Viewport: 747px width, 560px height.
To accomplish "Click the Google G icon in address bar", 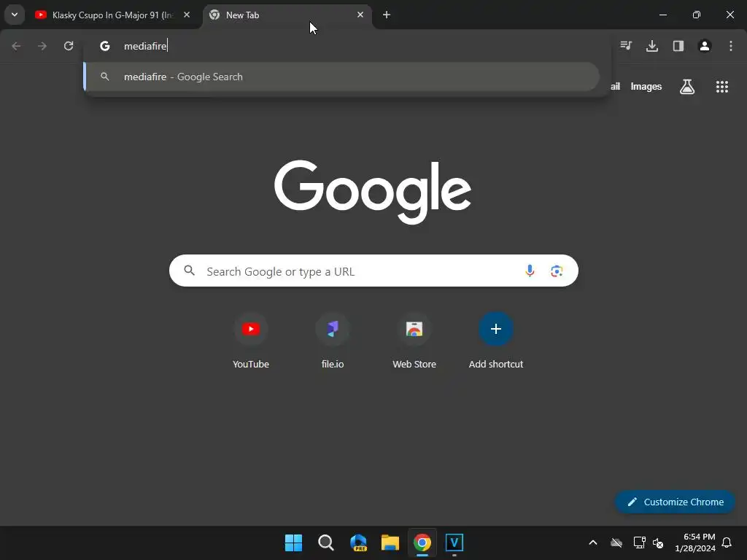I will [x=105, y=46].
